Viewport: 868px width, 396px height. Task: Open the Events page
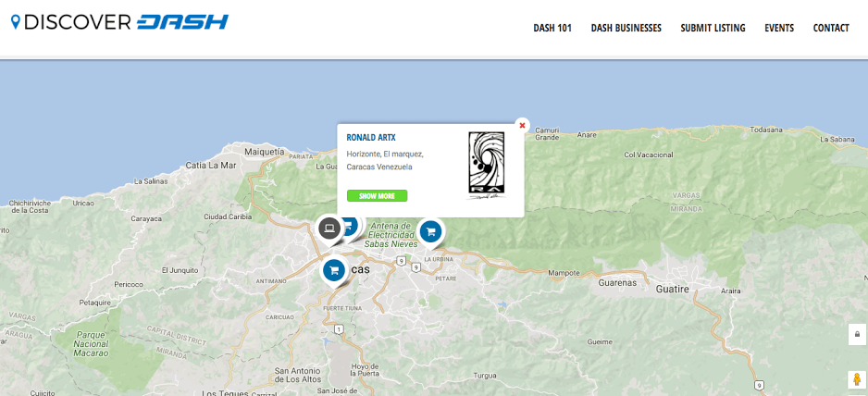pos(779,28)
